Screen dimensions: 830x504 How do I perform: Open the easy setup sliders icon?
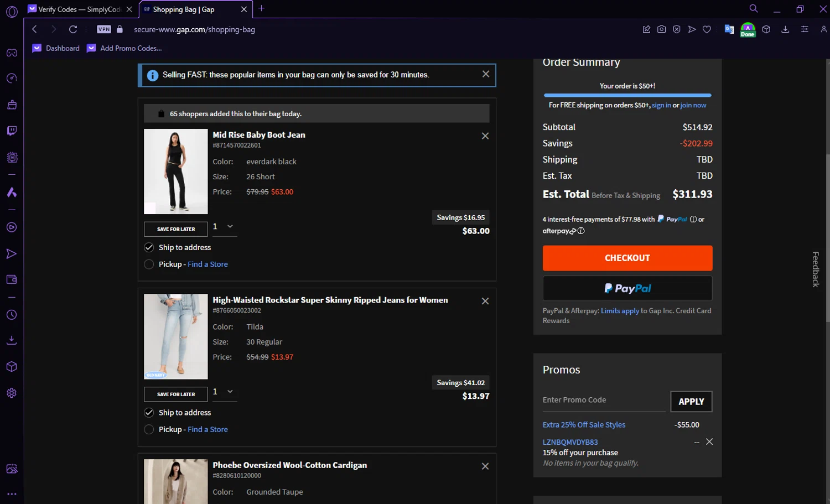[805, 29]
